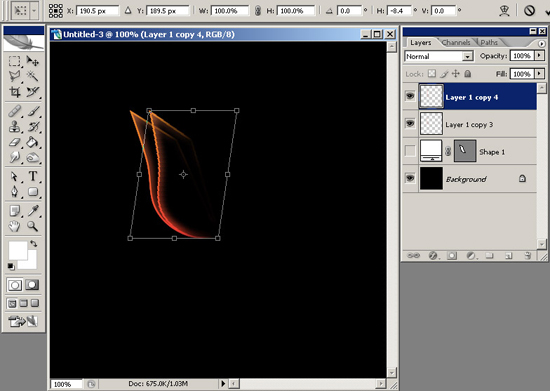This screenshot has width=550, height=391.
Task: Create a new layer
Action: click(x=508, y=256)
